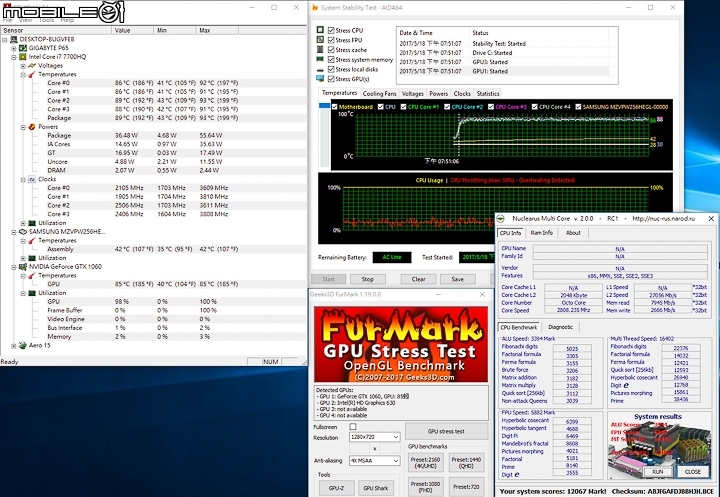Click the DESKTOP-8UGVFE8 computer icon
The image size is (720, 497).
point(13,40)
